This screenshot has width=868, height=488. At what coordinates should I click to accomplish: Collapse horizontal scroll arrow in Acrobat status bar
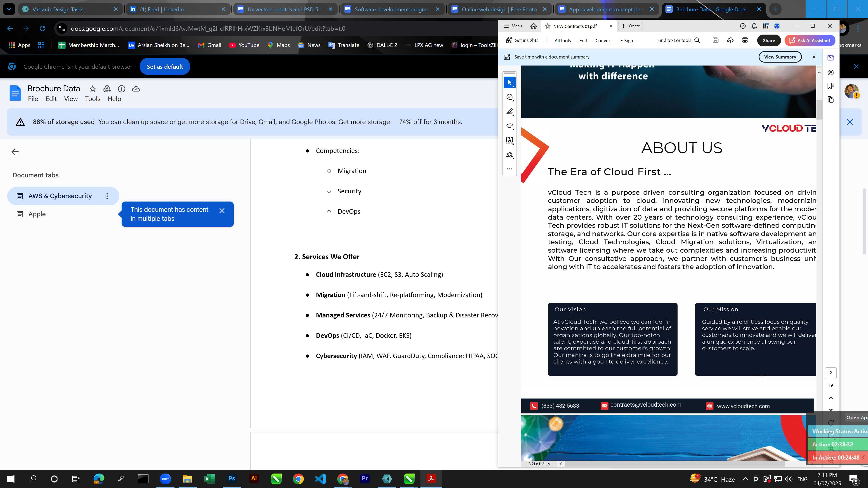[x=561, y=464]
